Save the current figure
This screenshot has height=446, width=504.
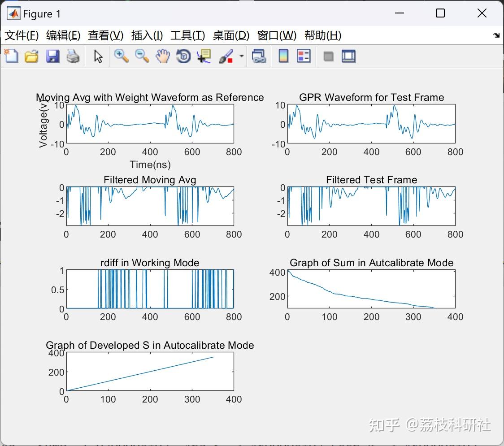[x=52, y=56]
